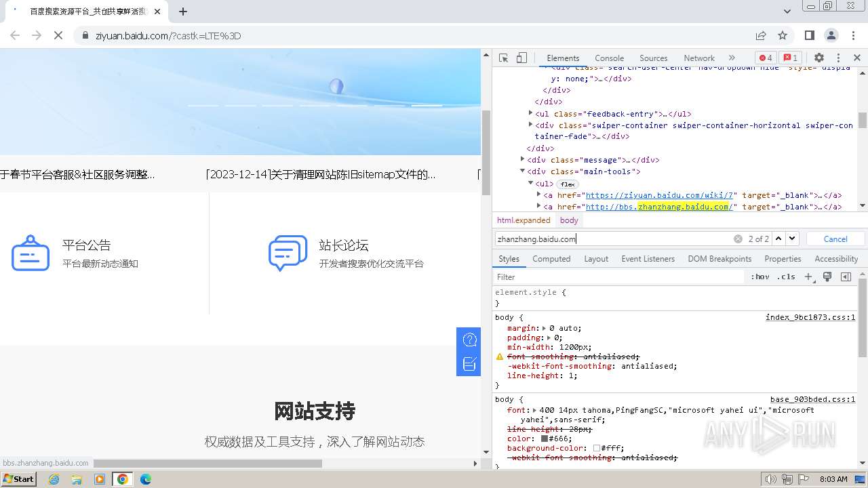
Task: Open the Accessibility pane tab
Action: pyautogui.click(x=836, y=259)
